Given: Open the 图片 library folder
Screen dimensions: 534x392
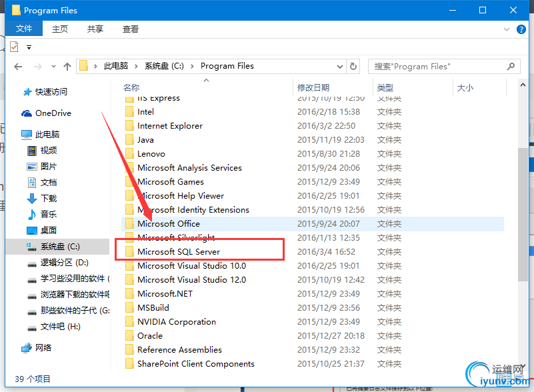Looking at the screenshot, I should click(42, 167).
